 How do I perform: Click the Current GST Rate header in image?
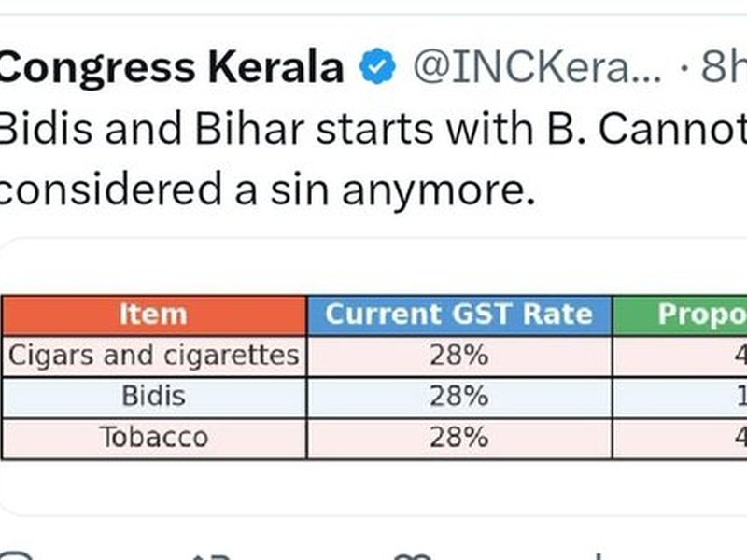pos(462,315)
